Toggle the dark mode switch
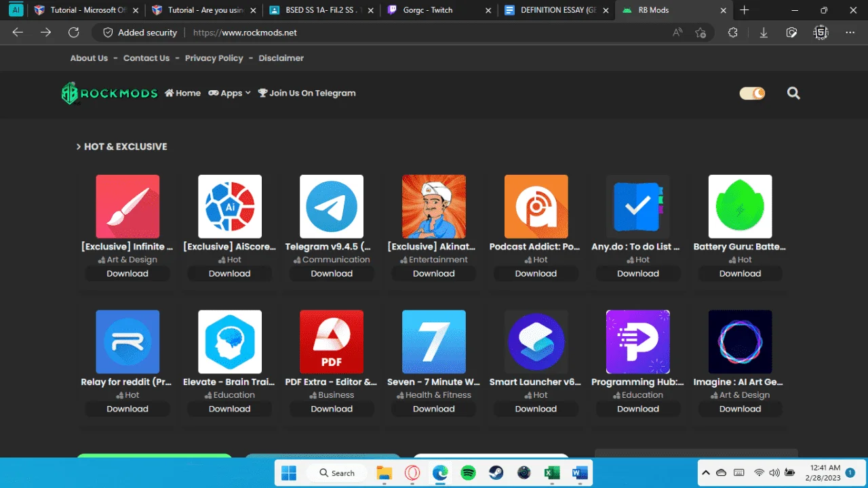Viewport: 868px width, 488px height. click(752, 94)
